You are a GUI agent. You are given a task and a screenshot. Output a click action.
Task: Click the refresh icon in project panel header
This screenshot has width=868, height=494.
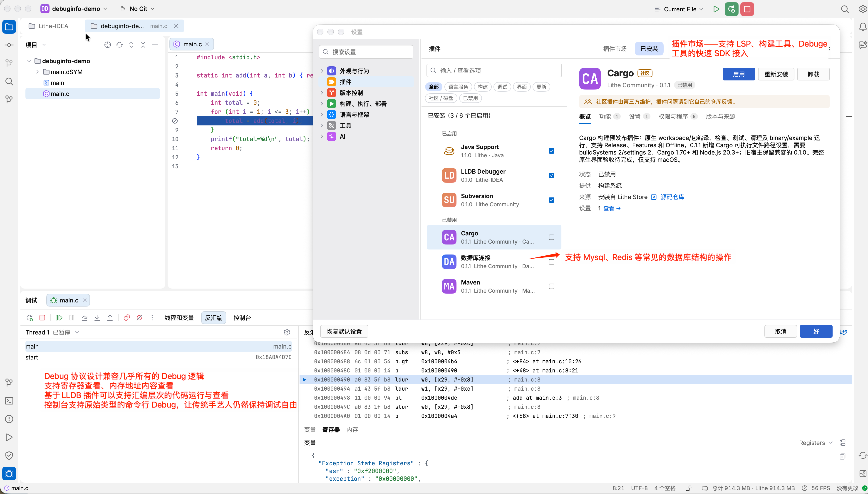tap(119, 45)
